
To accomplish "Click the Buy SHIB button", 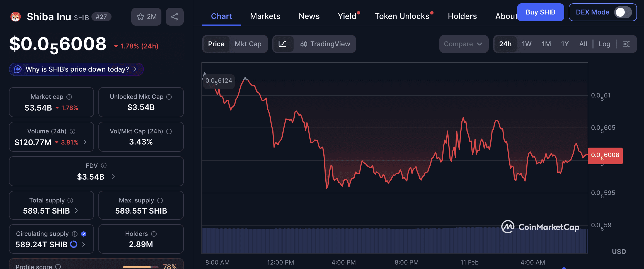I will [x=540, y=12].
